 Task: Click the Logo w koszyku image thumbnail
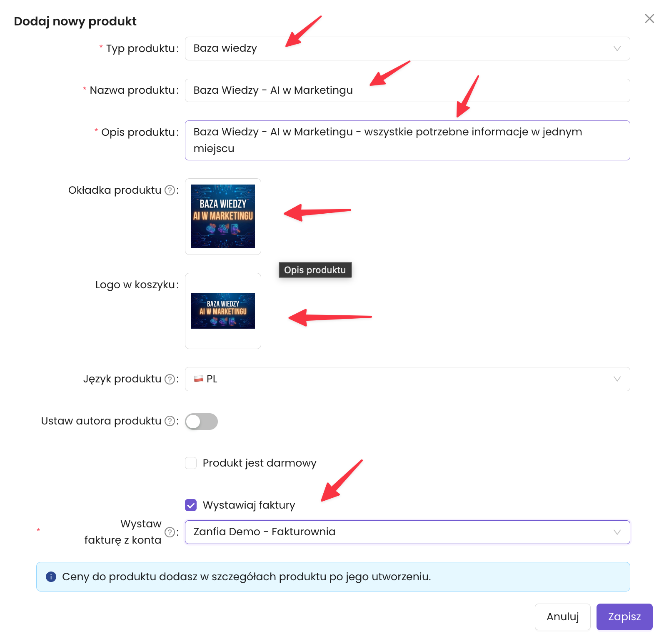point(223,311)
